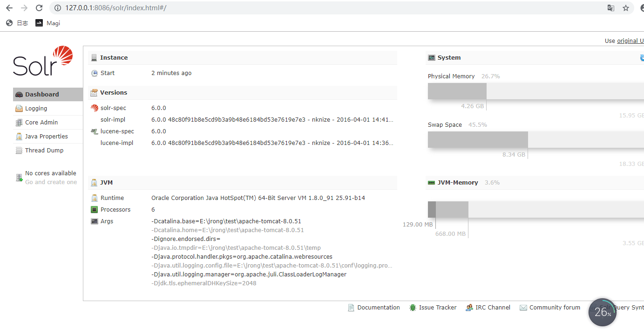Click the Args terminal icon
Image resolution: width=644 pixels, height=330 pixels.
coord(95,221)
